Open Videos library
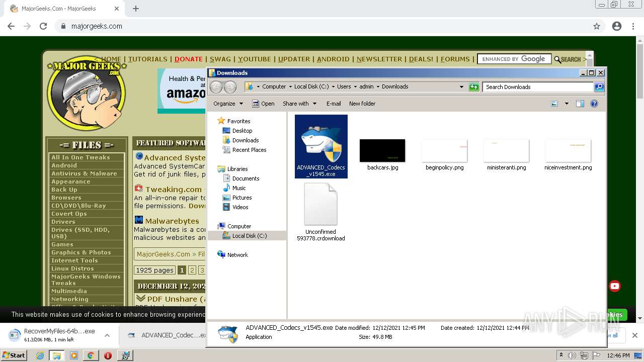Screen dimensions: 644x362 tap(240, 207)
